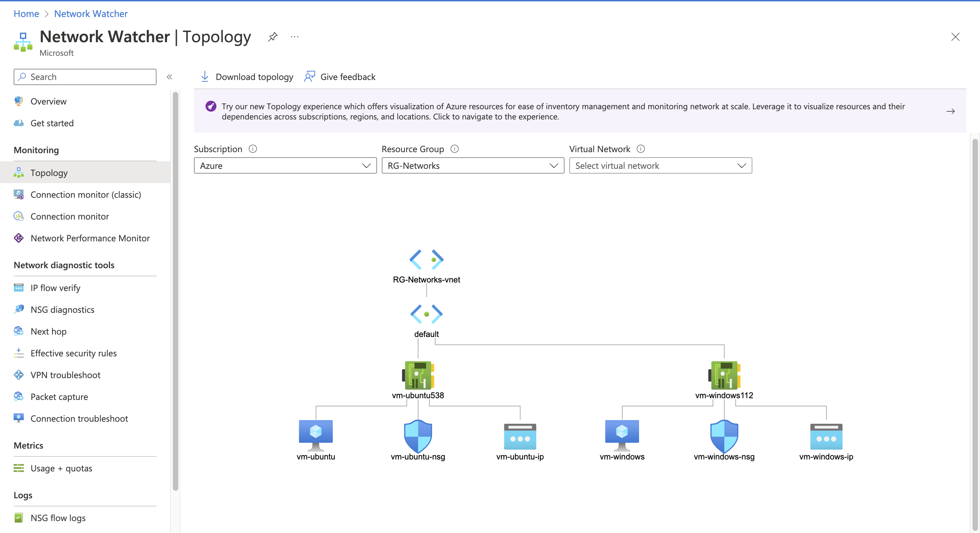980x533 pixels.
Task: Focus the sidebar Search field
Action: click(85, 77)
